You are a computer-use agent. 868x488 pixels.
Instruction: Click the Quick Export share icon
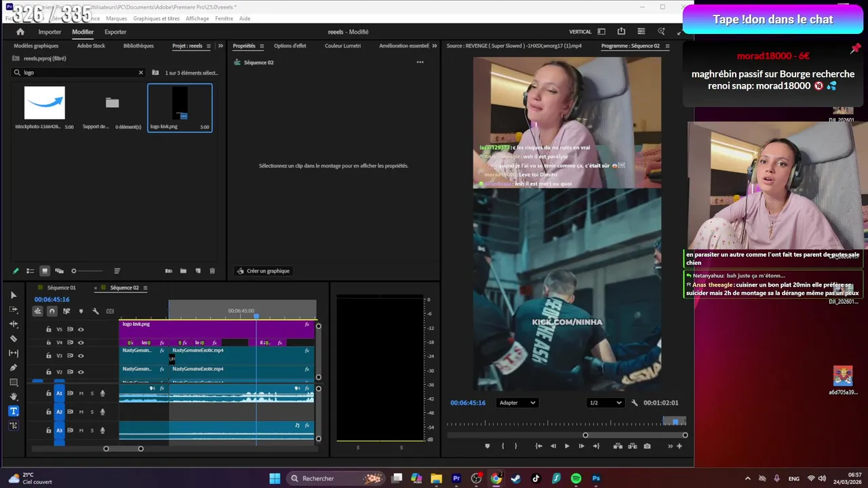pyautogui.click(x=621, y=31)
